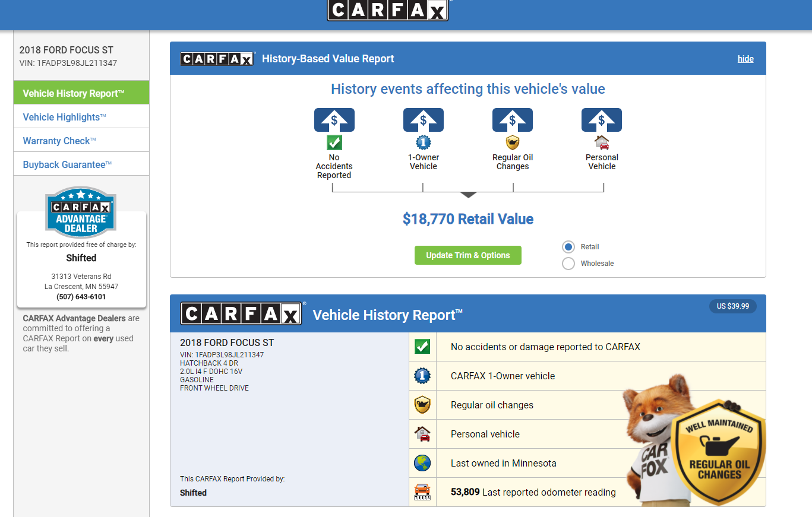The image size is (812, 517).
Task: Open the Vehicle Highlights tab
Action: coord(81,117)
